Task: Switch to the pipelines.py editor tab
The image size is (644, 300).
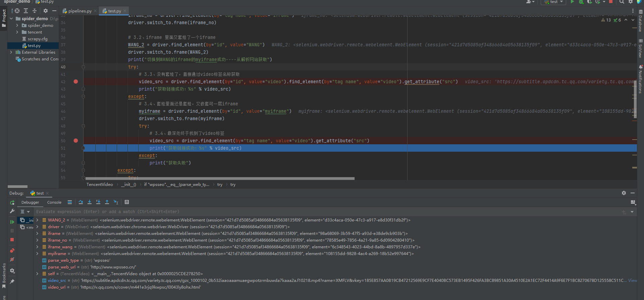Action: tap(80, 11)
